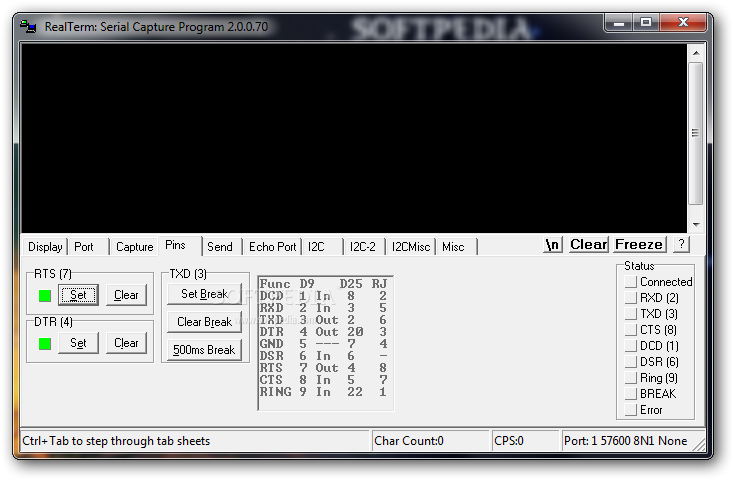Click the DTR Clear button
Screen dimensions: 734x480
click(x=126, y=343)
